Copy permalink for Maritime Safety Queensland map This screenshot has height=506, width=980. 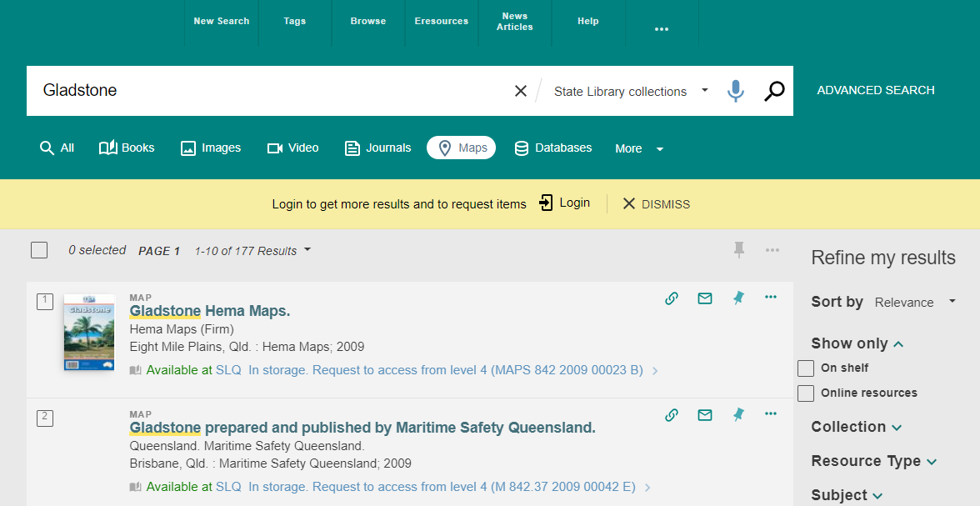click(x=672, y=414)
